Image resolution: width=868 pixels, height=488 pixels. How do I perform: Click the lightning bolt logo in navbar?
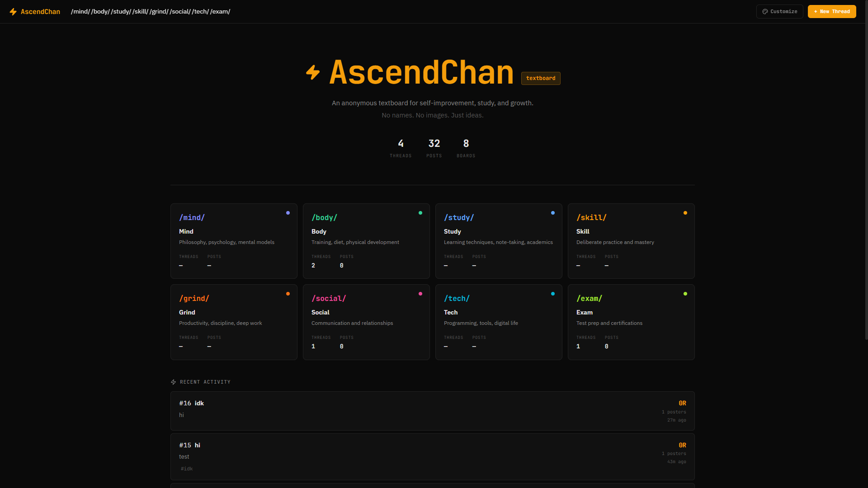(13, 12)
